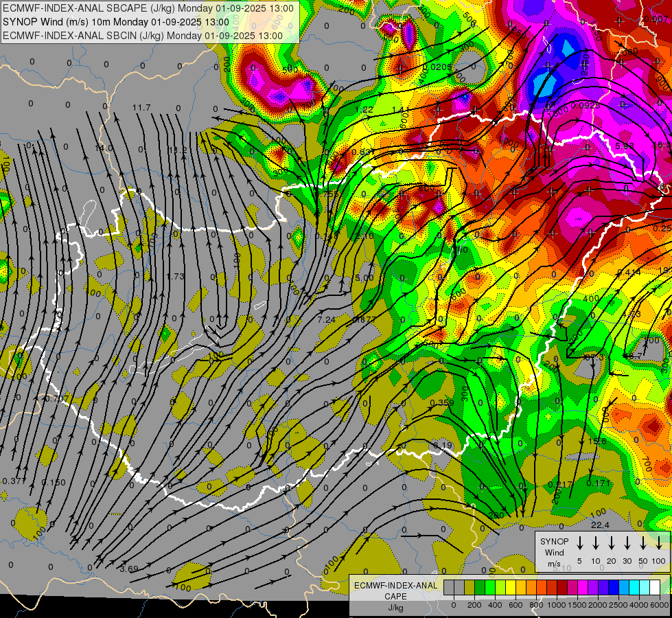Click the 1000 tick label in legend
The height and width of the screenshot is (618, 672).
[x=557, y=605]
